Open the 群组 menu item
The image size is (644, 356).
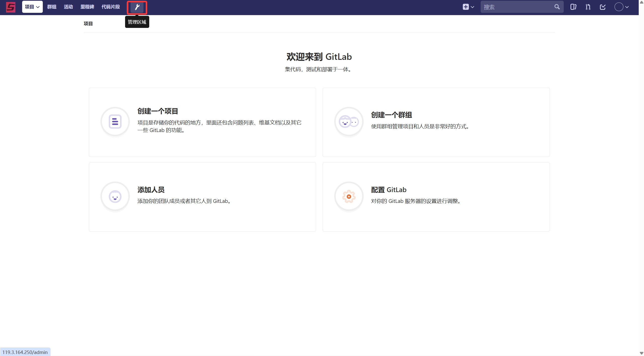[52, 7]
